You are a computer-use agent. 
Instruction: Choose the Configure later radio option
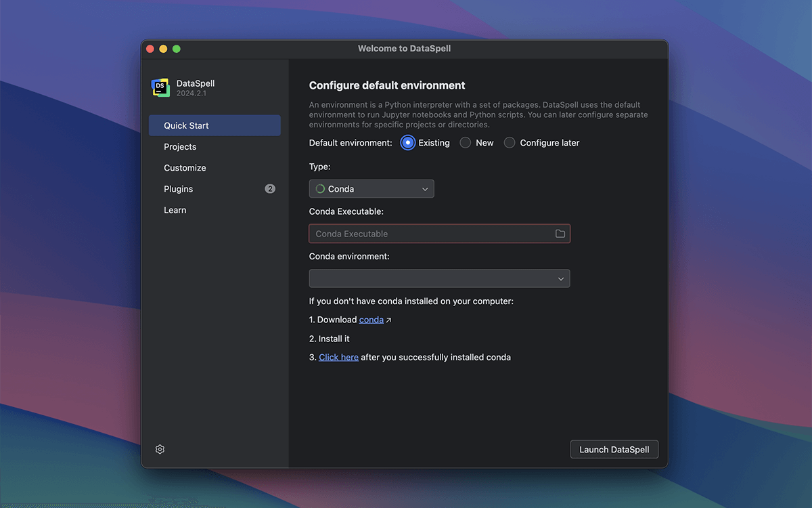click(510, 143)
